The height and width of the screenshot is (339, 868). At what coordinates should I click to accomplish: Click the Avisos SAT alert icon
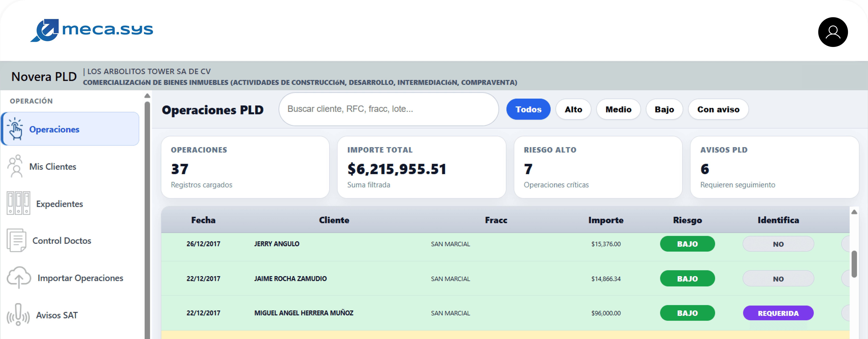pos(18,315)
